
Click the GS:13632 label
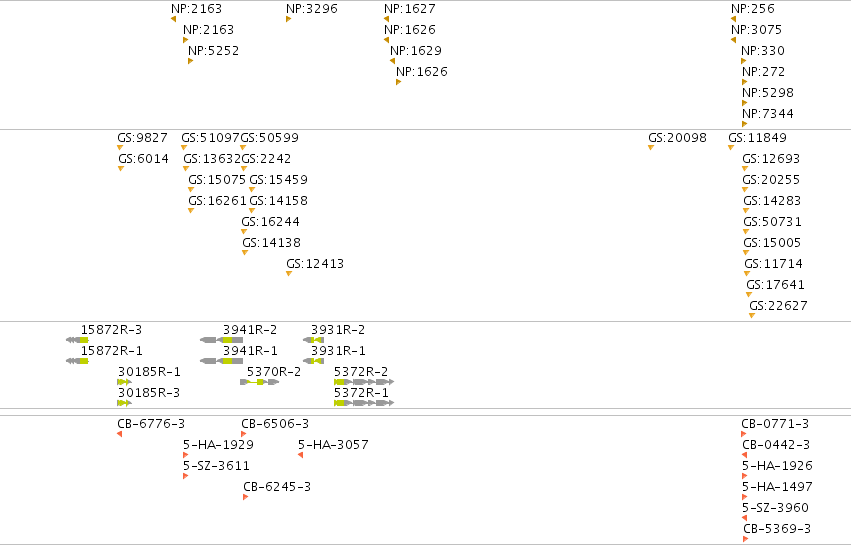click(x=212, y=159)
